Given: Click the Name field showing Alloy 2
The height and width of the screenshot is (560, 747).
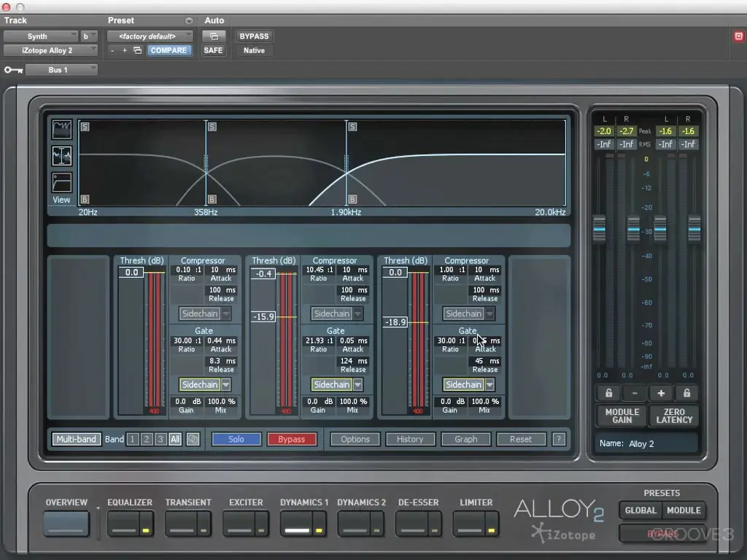Looking at the screenshot, I should click(646, 444).
